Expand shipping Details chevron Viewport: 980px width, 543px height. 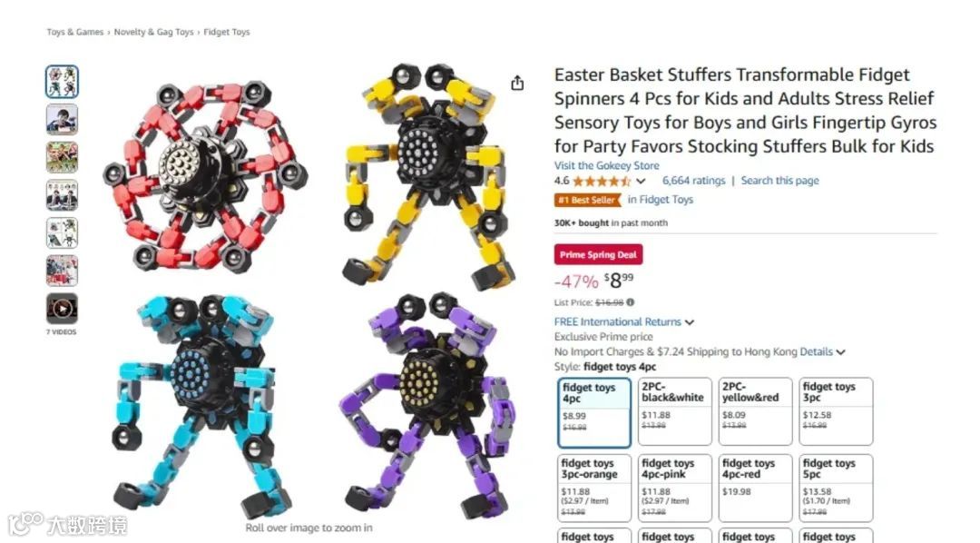(840, 352)
